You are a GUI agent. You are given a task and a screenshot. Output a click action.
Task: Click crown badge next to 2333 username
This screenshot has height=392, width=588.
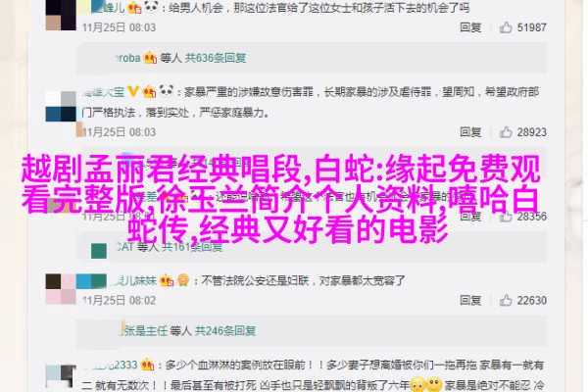[147, 365]
